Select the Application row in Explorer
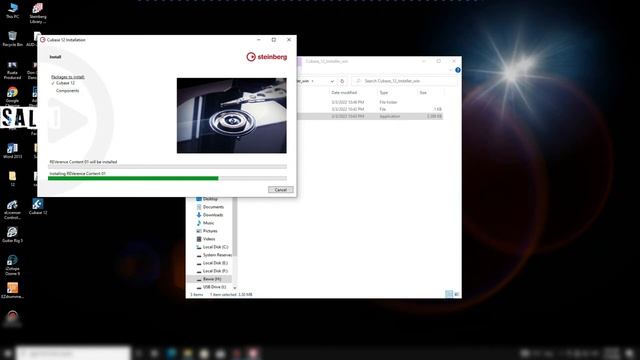The height and width of the screenshot is (360, 640). pyautogui.click(x=371, y=116)
